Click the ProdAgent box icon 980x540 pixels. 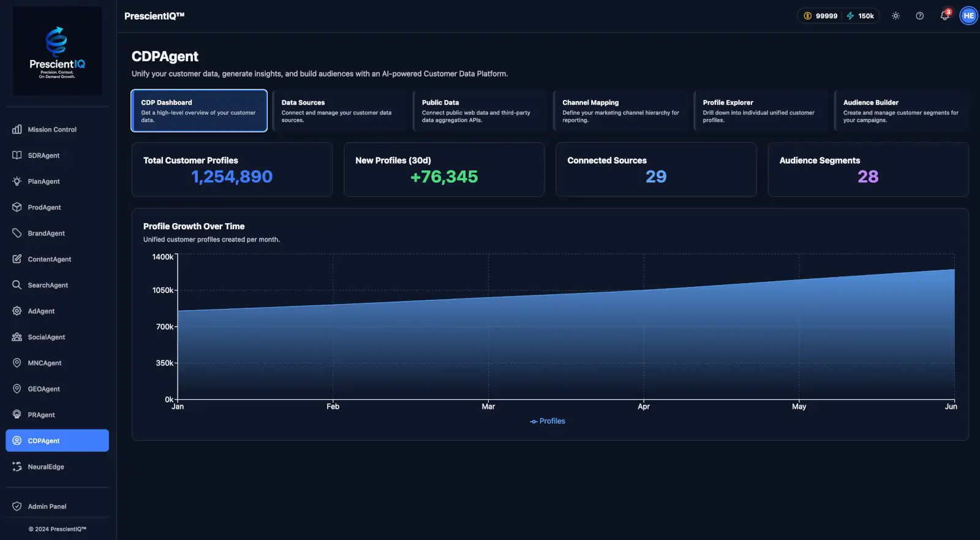[x=17, y=207]
